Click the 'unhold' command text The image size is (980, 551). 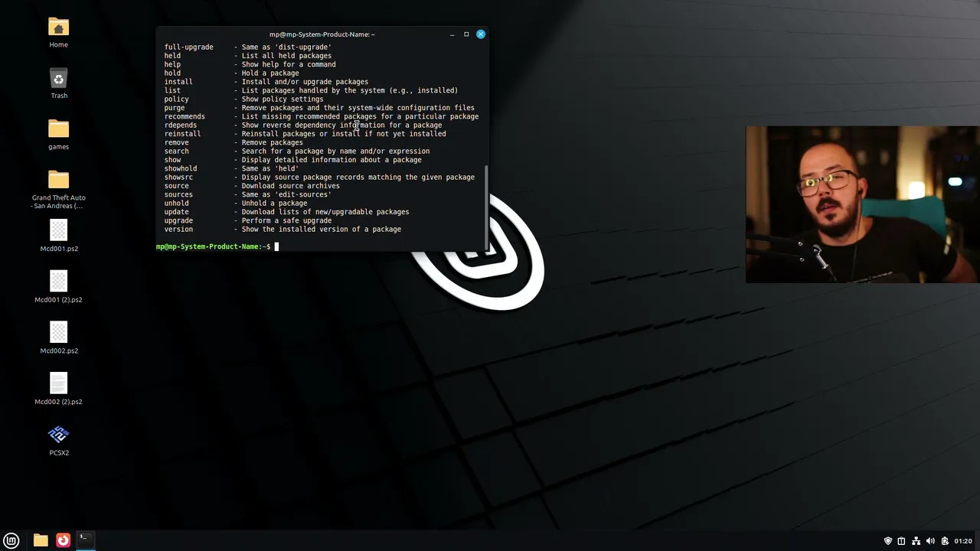(177, 204)
